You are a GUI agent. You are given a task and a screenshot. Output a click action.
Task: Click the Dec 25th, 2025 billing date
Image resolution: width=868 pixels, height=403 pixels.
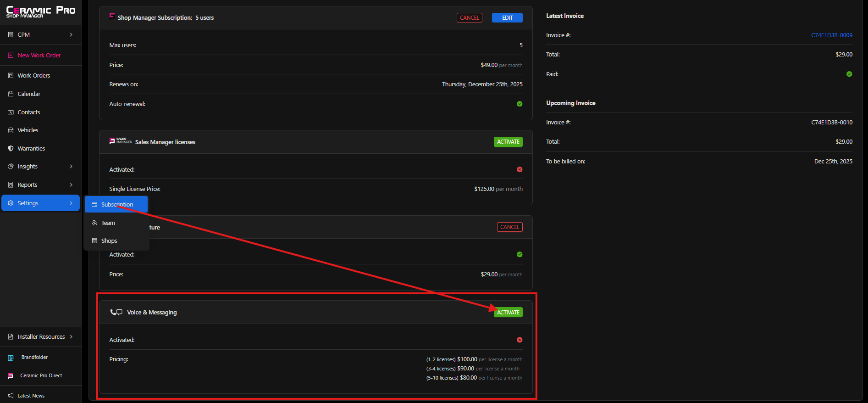[833, 162]
